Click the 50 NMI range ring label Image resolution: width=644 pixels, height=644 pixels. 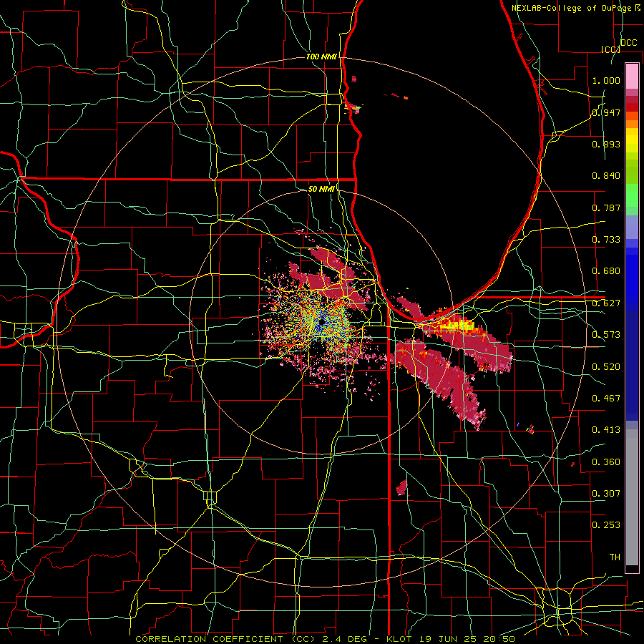[321, 189]
